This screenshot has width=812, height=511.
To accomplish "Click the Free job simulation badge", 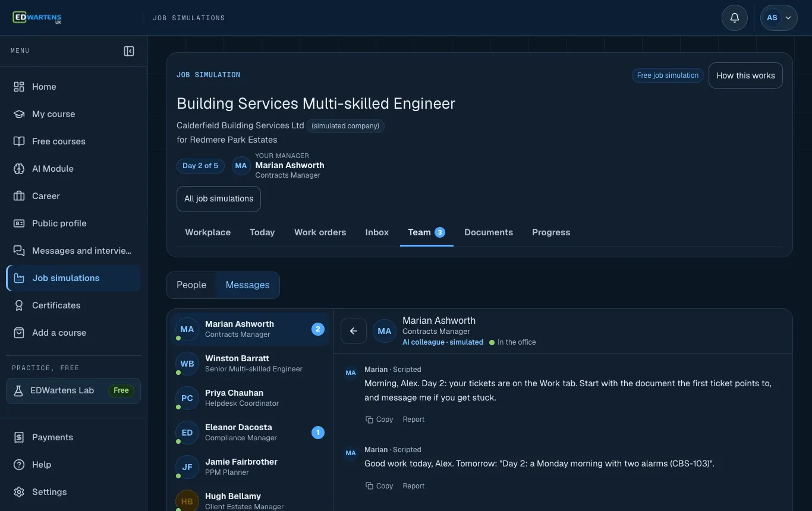I will coord(668,75).
